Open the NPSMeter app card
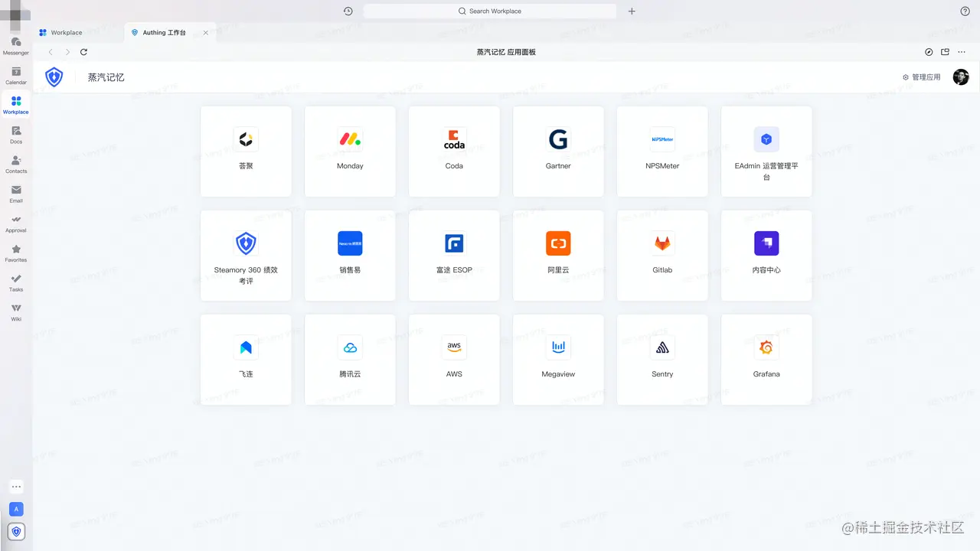Viewport: 980px width, 551px height. tap(662, 152)
